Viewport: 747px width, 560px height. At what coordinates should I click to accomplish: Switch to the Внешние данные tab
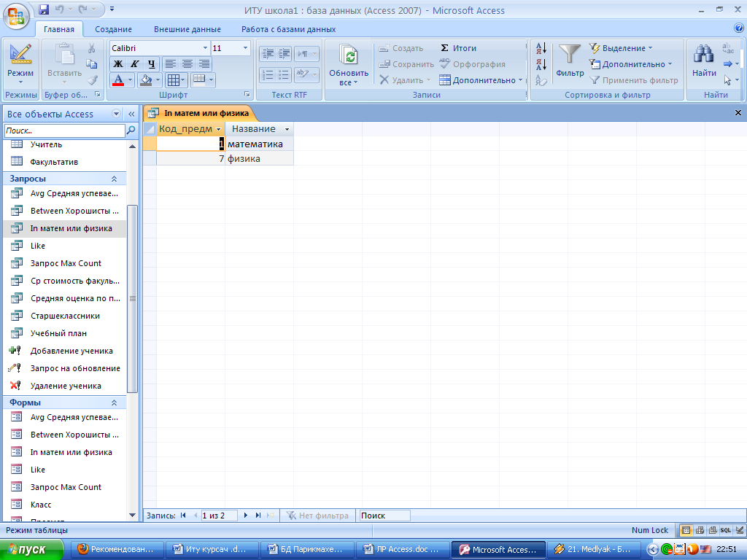(x=187, y=29)
